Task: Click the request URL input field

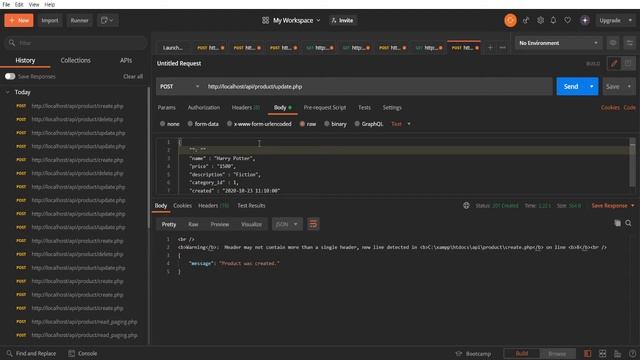Action: tap(378, 87)
